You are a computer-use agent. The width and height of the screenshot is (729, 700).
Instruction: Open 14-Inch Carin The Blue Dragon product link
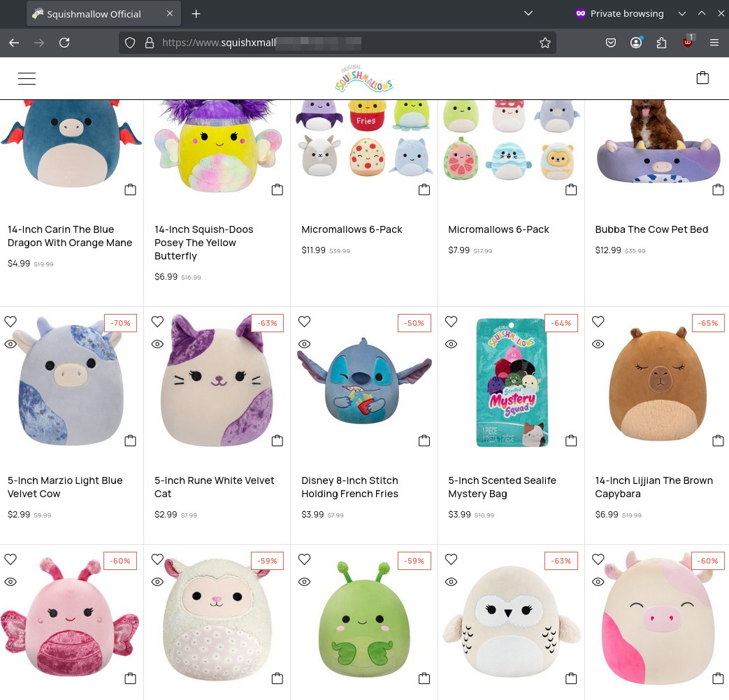(x=70, y=236)
